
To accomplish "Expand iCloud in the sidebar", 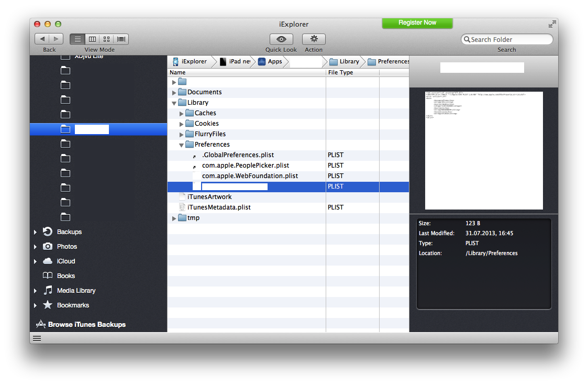I will [35, 261].
